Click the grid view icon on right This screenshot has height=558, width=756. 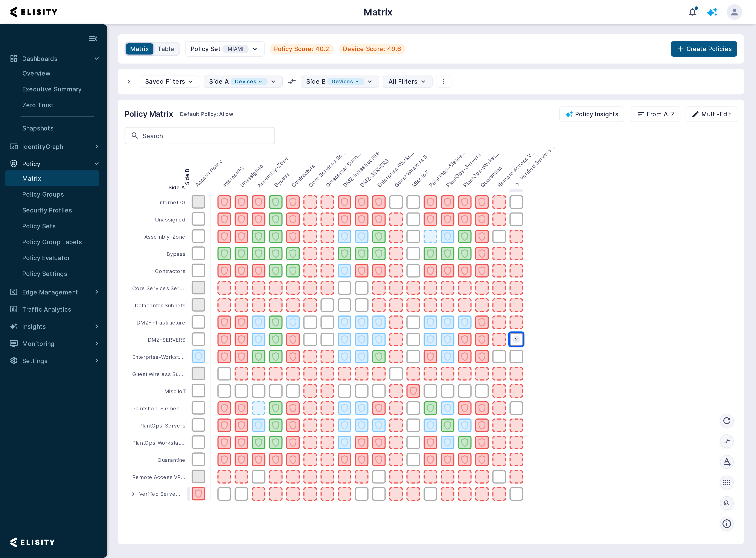pos(727,482)
